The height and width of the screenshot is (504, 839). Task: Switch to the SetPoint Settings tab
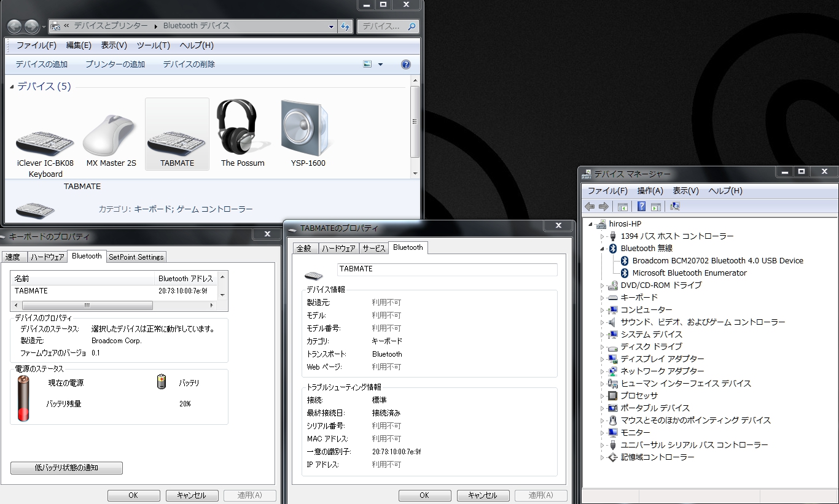pos(136,257)
